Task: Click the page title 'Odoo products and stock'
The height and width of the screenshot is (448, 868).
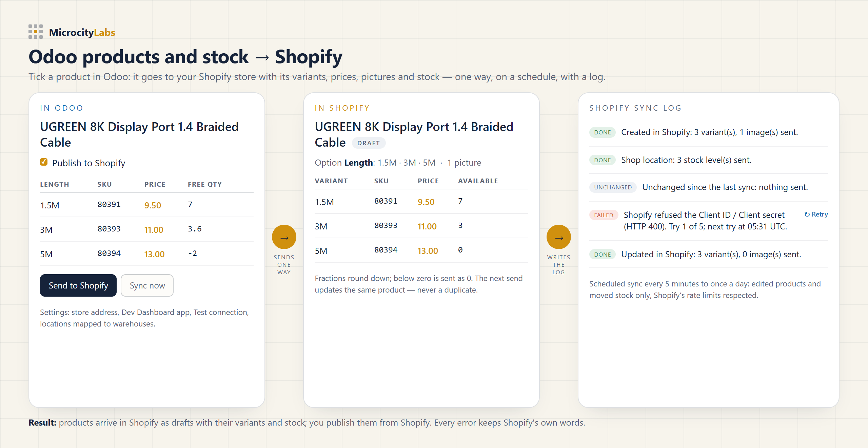Action: (185, 57)
